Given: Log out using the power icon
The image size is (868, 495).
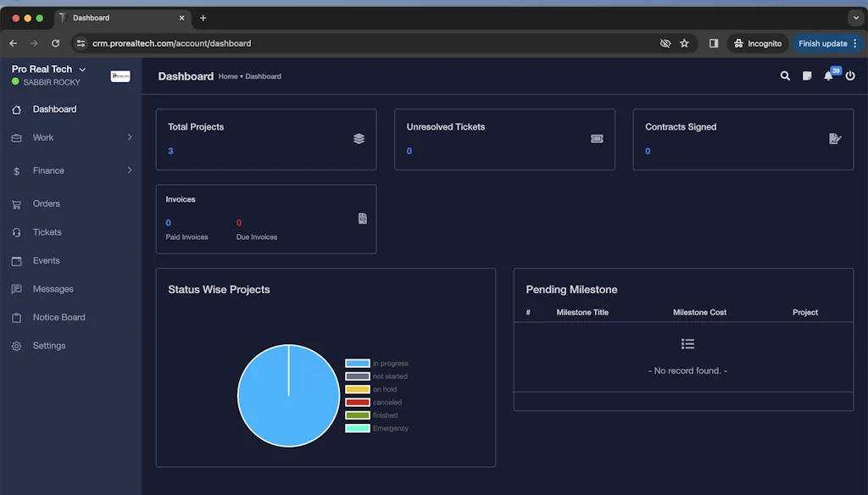Looking at the screenshot, I should (x=850, y=75).
